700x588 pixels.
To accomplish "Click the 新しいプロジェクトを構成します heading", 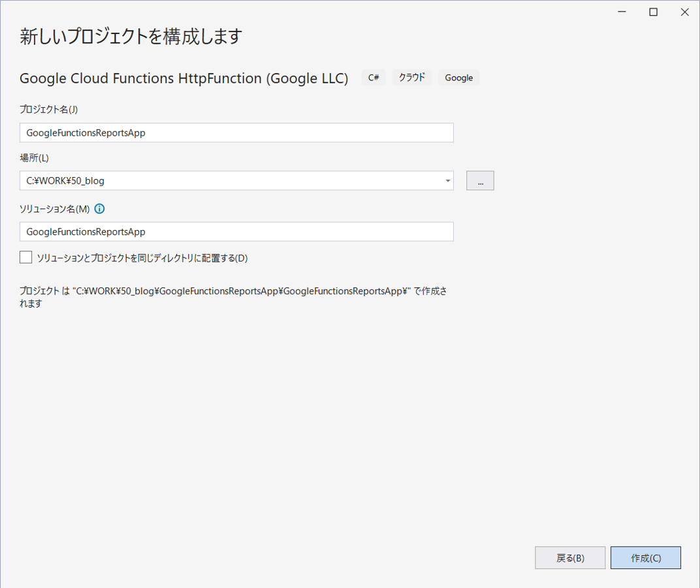I will (131, 36).
